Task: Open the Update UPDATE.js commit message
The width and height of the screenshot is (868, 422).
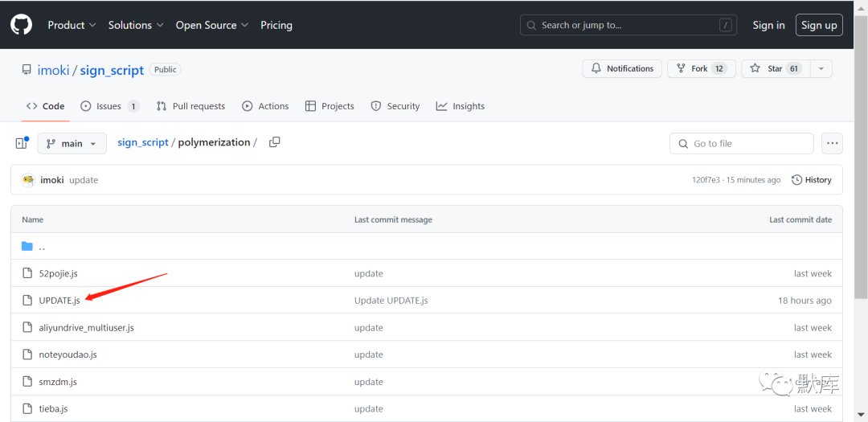Action: coord(391,300)
